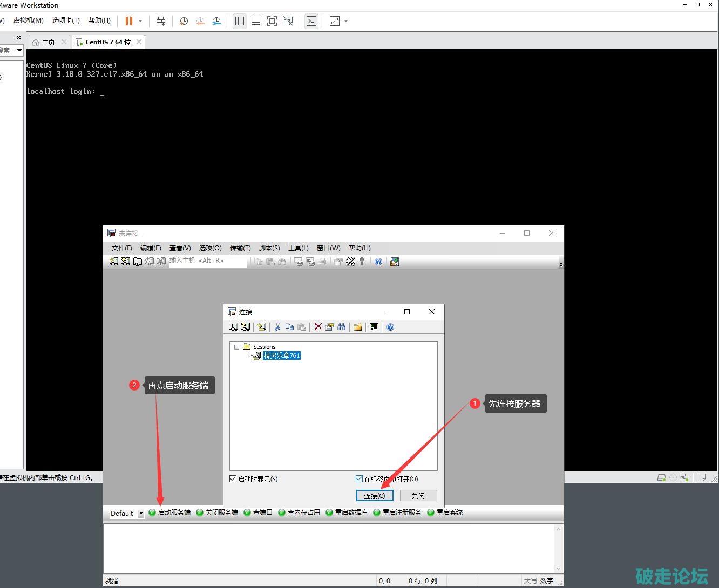This screenshot has height=588, width=719.
Task: Click the red X delete session icon
Action: coord(318,327)
